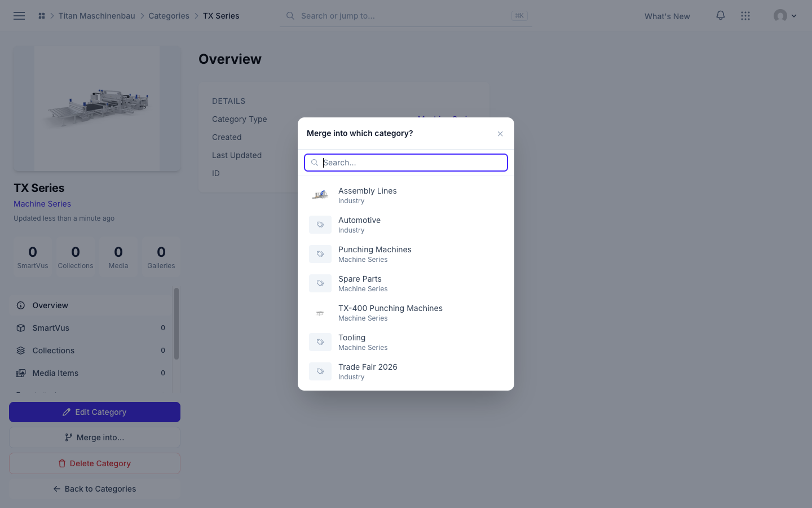
Task: Select Punching Machines category
Action: (x=406, y=254)
